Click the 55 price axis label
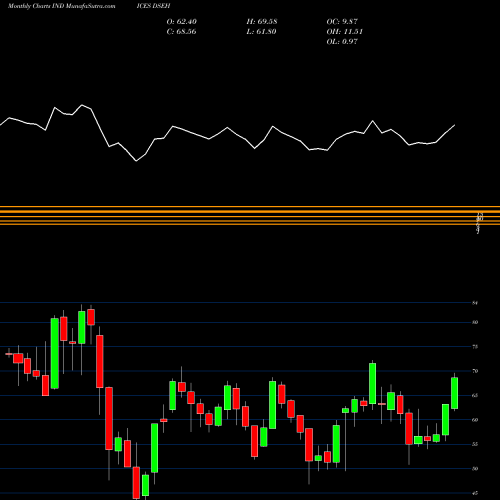Image resolution: width=500 pixels, height=500 pixels. click(x=475, y=444)
